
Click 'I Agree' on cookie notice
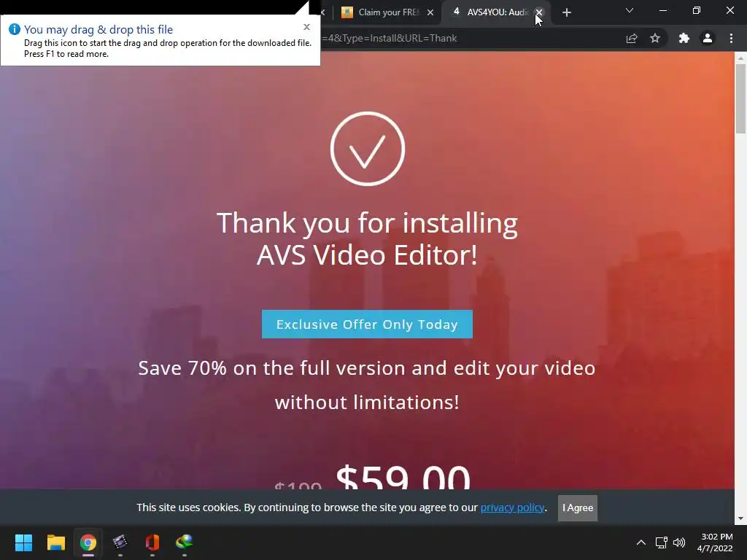[x=578, y=508]
